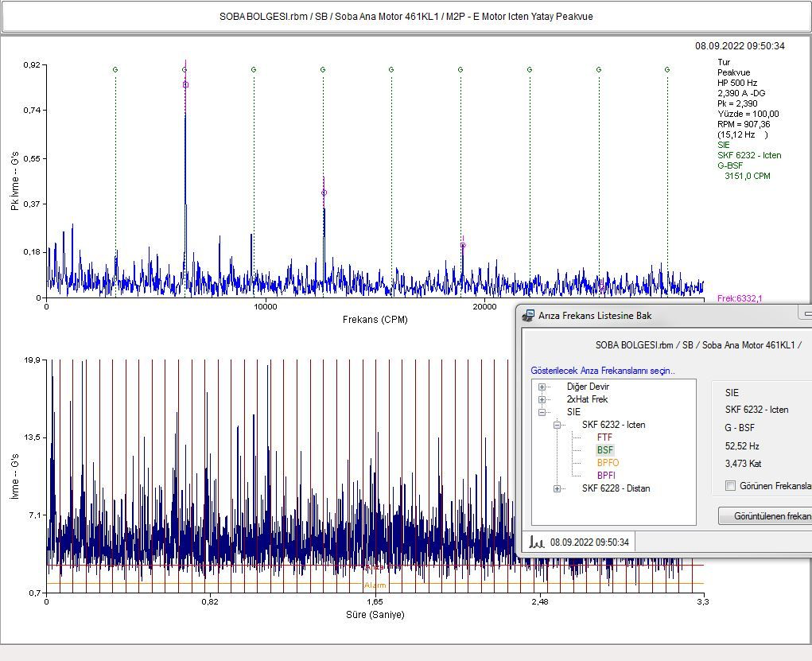
Task: Minimize the Arıza Frekans Listesine Bak dialog
Action: 806,314
